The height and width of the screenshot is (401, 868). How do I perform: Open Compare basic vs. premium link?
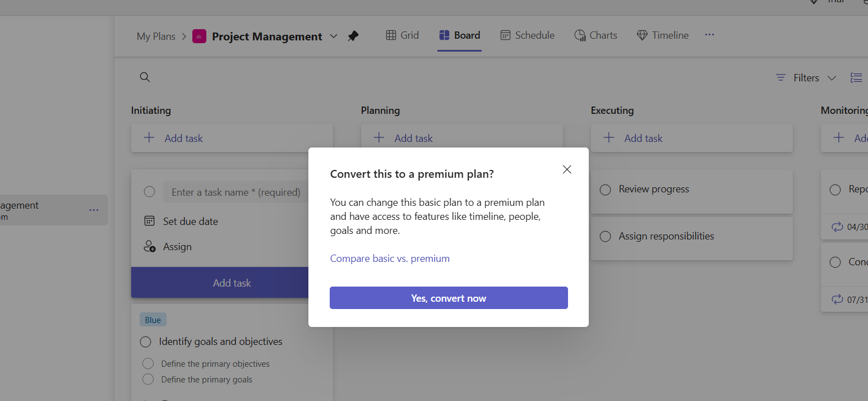point(390,259)
